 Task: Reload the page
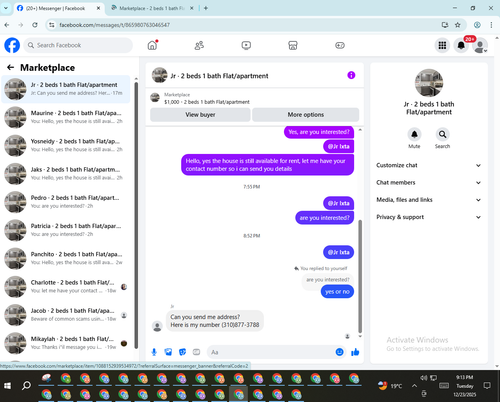click(35, 25)
